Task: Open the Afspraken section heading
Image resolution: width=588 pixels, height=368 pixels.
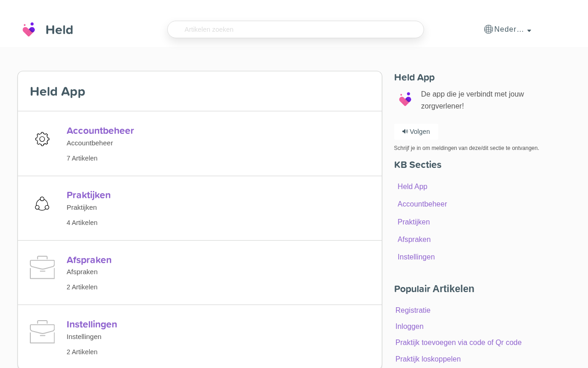Action: pos(89,260)
